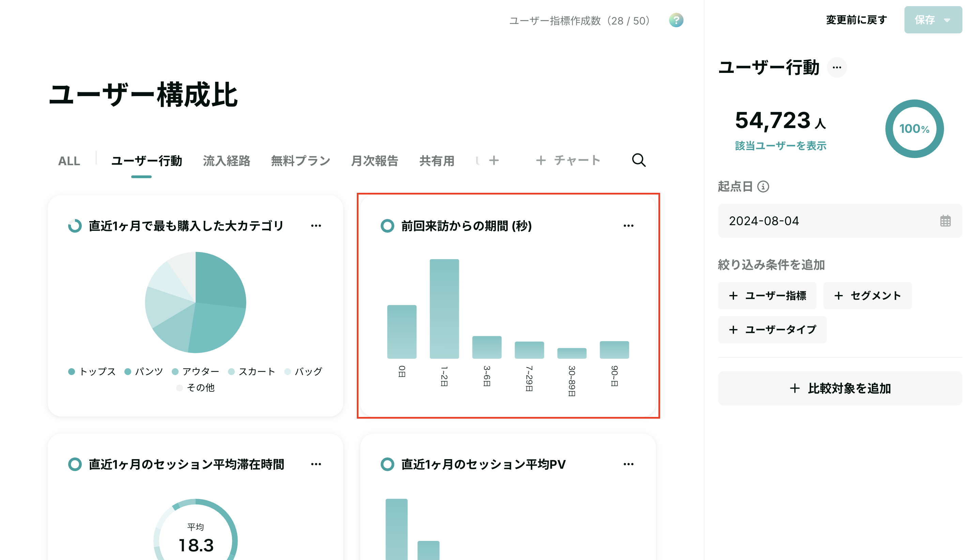
Task: Open calendar picker icon in date field
Action: click(945, 221)
